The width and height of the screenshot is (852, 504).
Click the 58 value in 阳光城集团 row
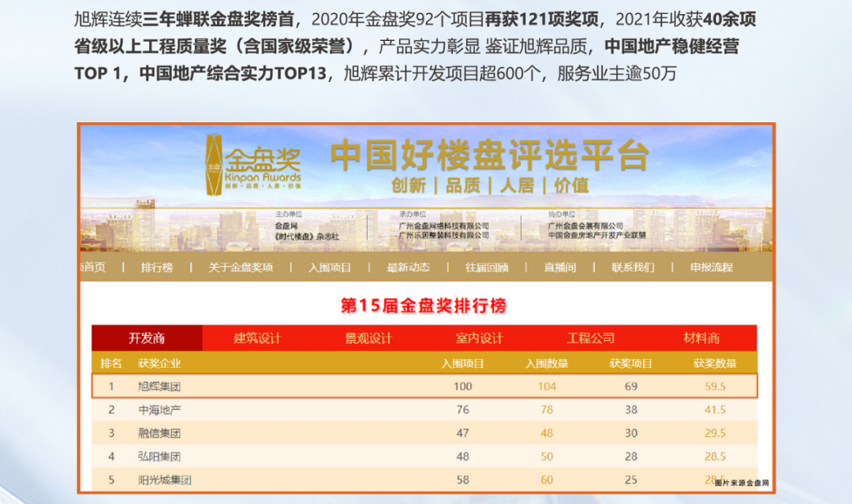tap(463, 480)
